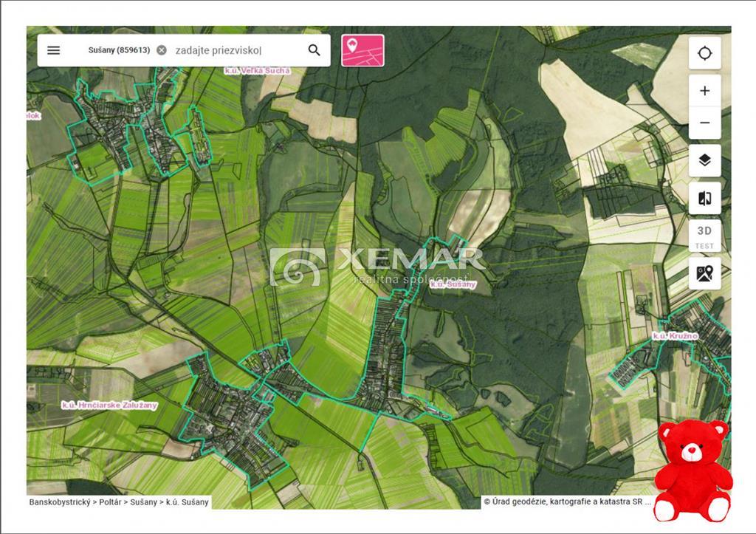Select the Banskobystrický breadcrumb
This screenshot has width=756, height=534.
click(x=60, y=502)
